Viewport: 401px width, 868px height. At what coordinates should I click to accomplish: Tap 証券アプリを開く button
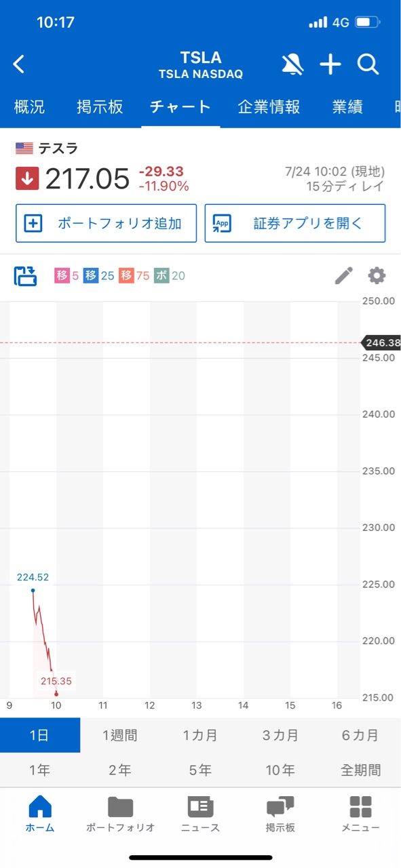click(x=295, y=223)
